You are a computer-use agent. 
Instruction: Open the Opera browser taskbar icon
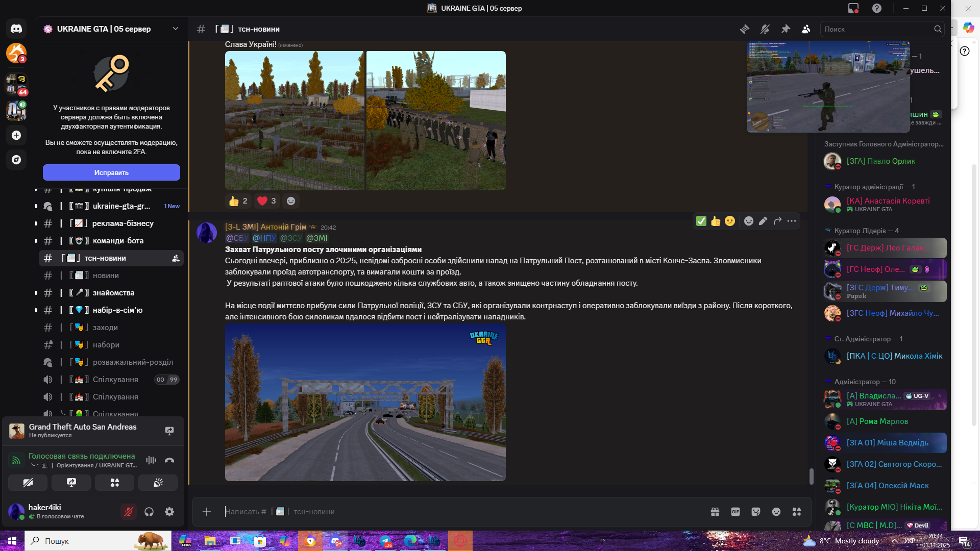coord(460,541)
